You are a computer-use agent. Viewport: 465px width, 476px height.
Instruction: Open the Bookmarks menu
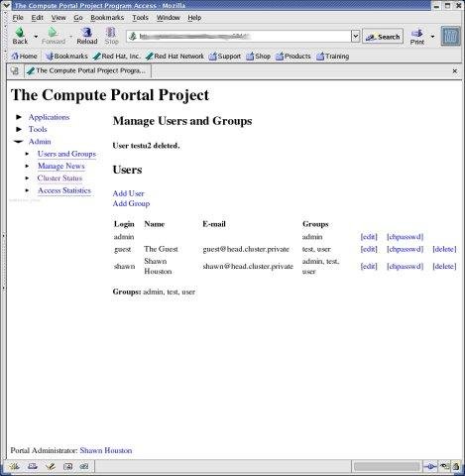(107, 18)
